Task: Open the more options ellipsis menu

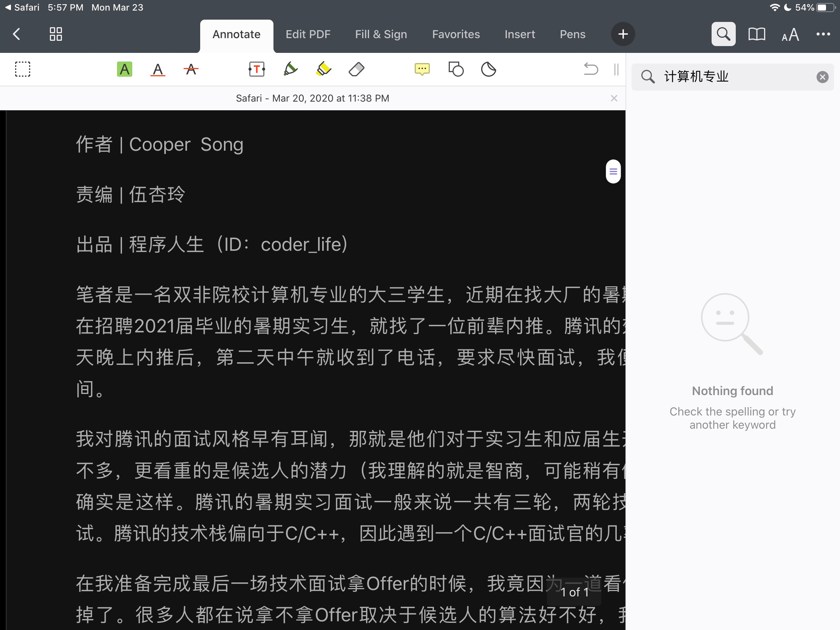Action: [x=823, y=34]
